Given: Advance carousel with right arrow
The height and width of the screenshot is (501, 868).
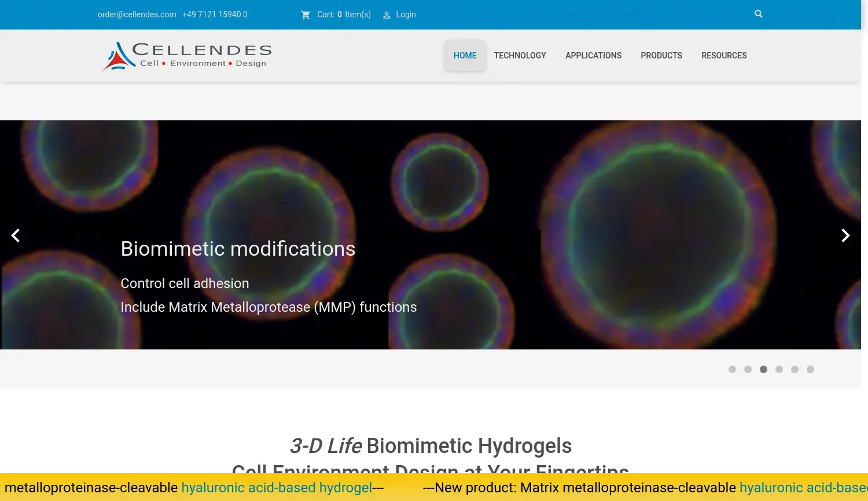Looking at the screenshot, I should click(x=845, y=235).
